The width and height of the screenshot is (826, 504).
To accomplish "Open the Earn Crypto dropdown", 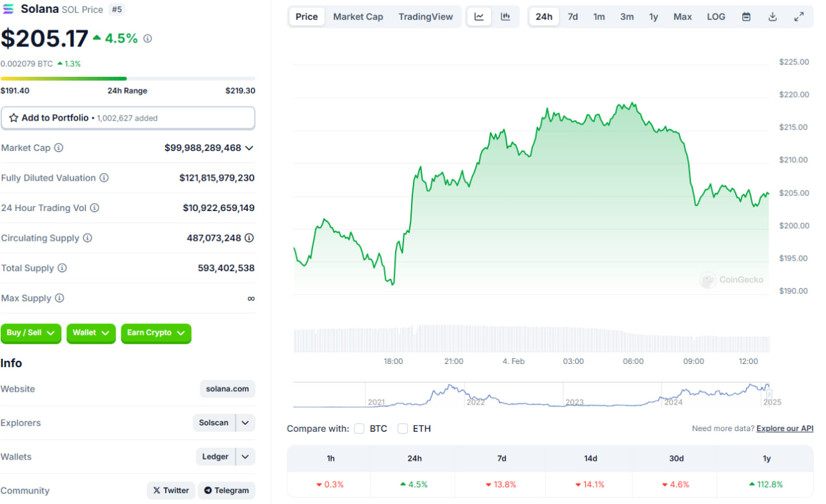I will 156,333.
